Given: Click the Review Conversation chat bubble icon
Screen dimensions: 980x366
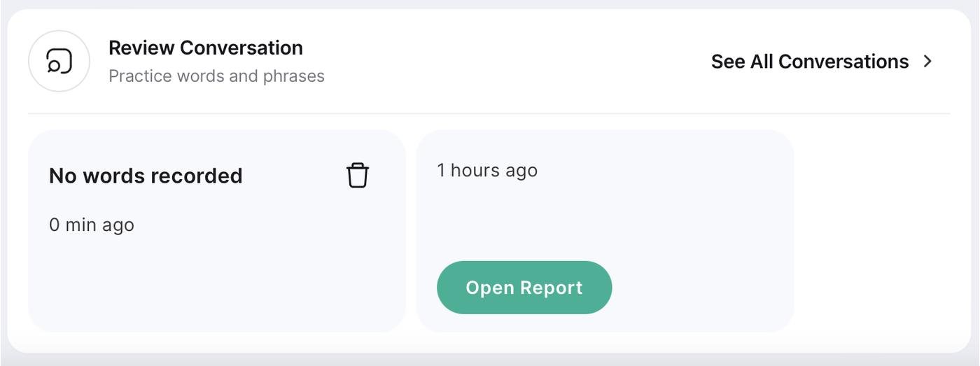Looking at the screenshot, I should click(x=59, y=62).
